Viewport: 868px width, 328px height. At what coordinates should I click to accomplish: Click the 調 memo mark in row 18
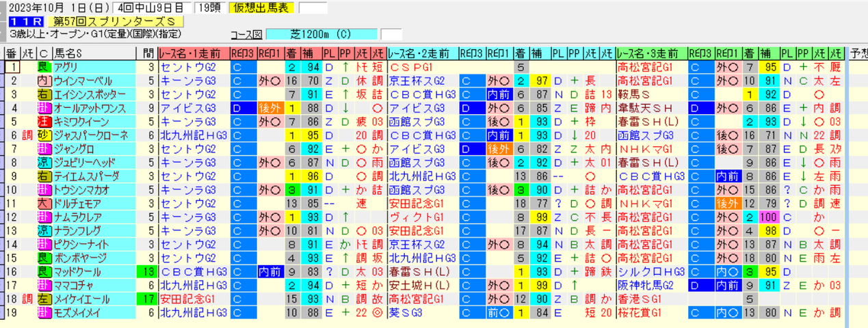tap(28, 299)
